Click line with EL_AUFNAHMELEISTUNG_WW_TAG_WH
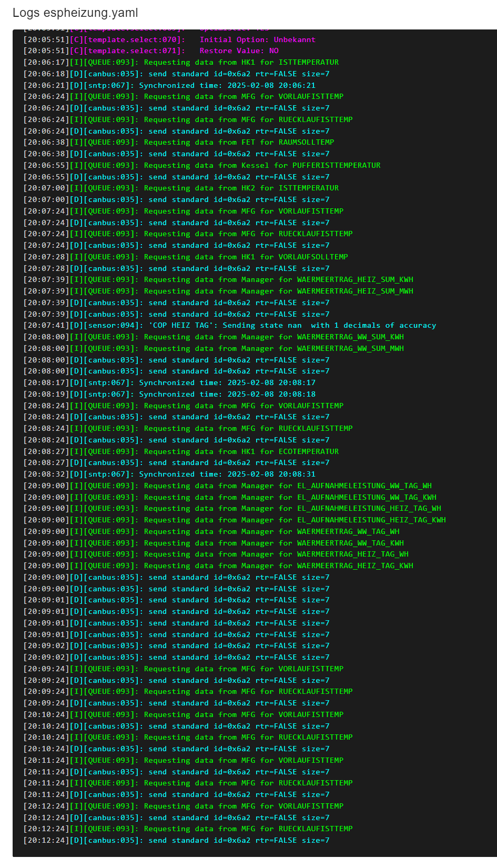The height and width of the screenshot is (868, 497). (x=228, y=486)
